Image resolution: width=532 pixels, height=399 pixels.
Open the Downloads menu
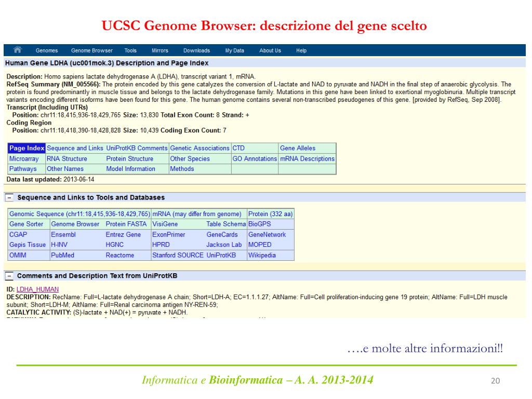[196, 50]
